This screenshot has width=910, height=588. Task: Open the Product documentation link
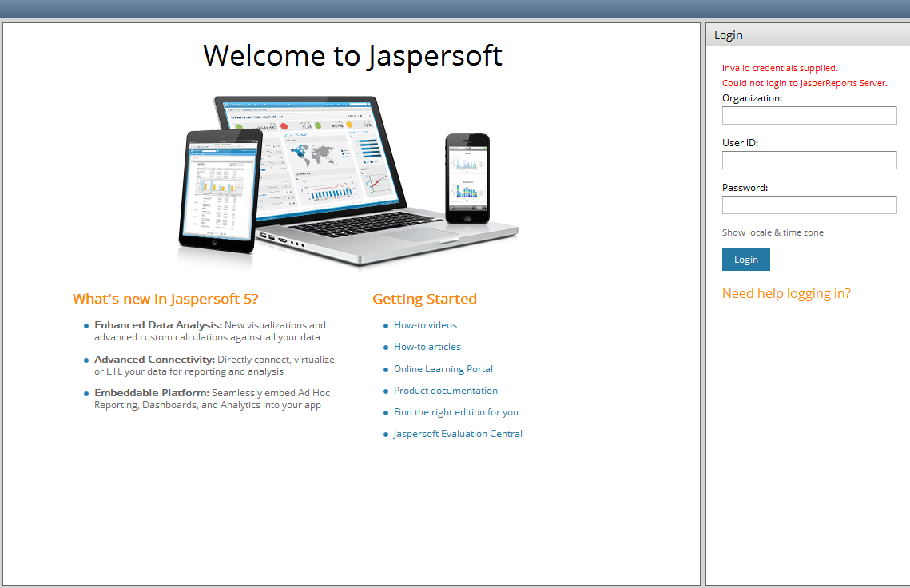click(446, 391)
